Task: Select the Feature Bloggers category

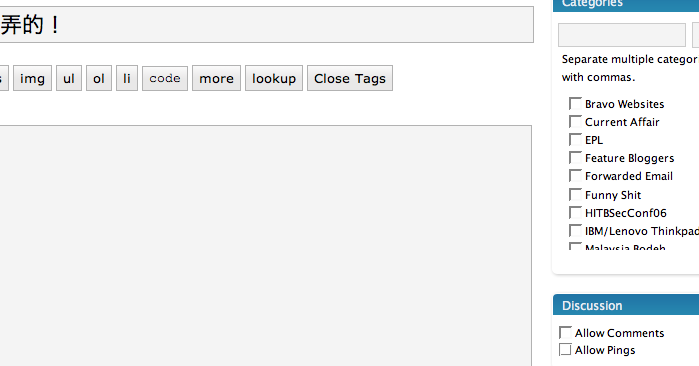Action: pos(576,158)
